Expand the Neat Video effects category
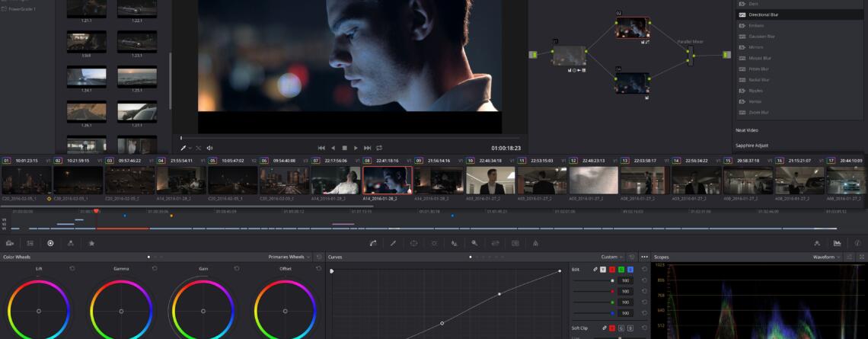Viewport: 868px width, 339px height. tap(747, 130)
